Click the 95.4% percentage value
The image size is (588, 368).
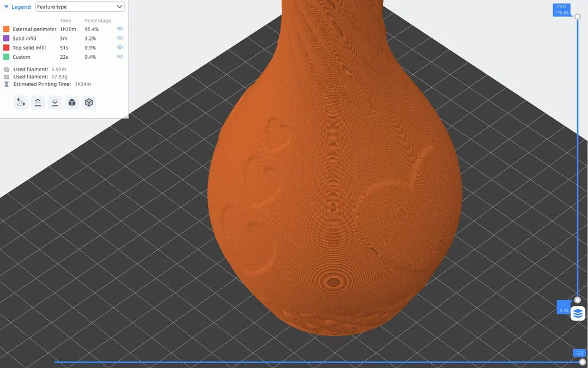(91, 29)
